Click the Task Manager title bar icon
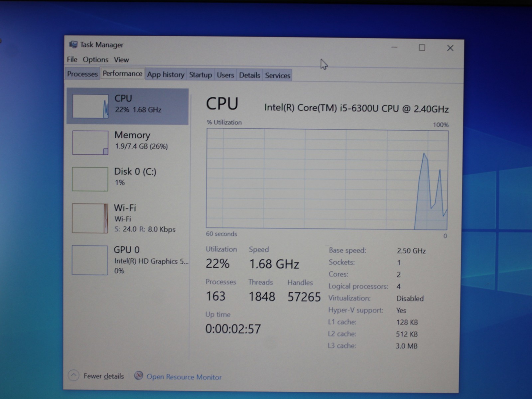Image resolution: width=532 pixels, height=399 pixels. click(73, 44)
